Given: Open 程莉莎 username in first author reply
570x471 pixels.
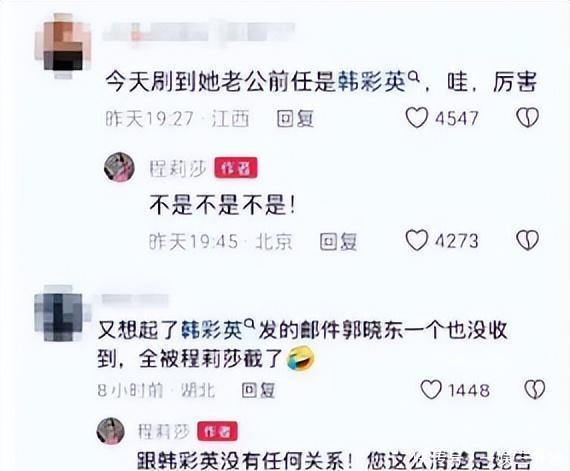Looking at the screenshot, I should (178, 169).
